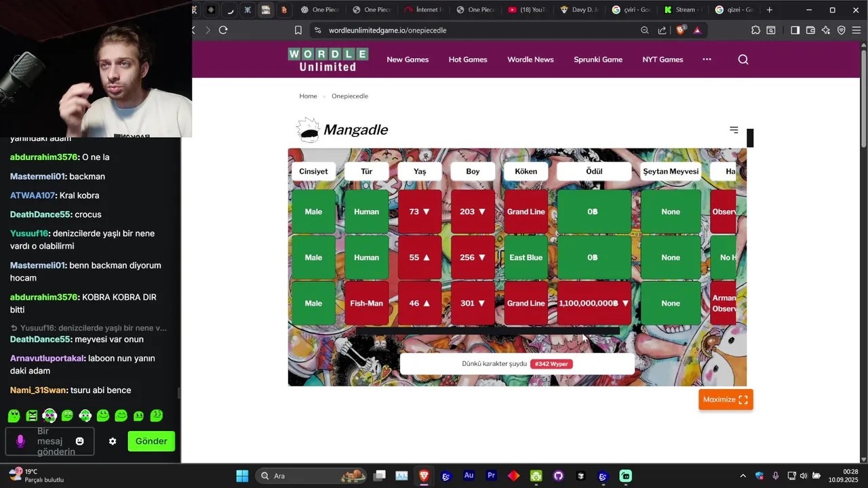Open Sprunki Game menu item

click(x=598, y=60)
